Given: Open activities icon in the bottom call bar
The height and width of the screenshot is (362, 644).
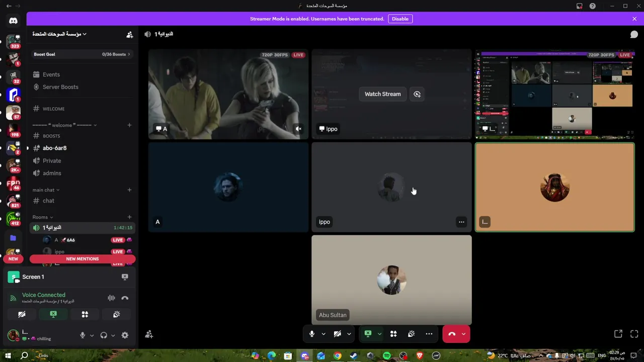Looking at the screenshot, I should [393, 334].
